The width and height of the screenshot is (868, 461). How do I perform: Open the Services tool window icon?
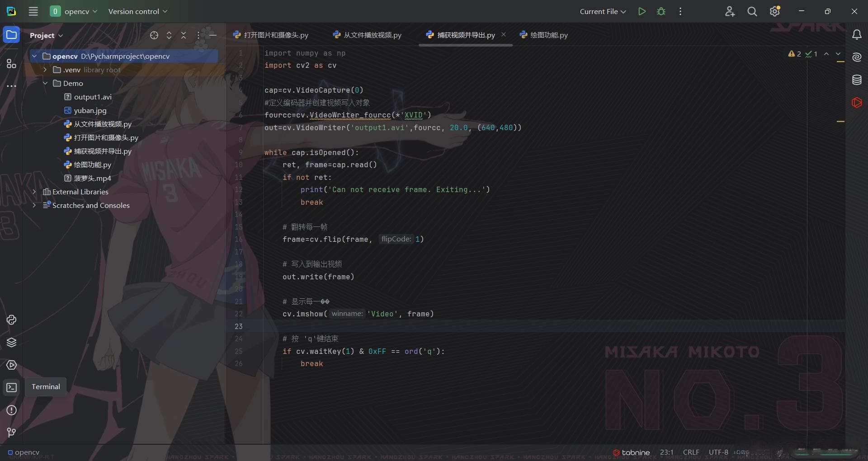tap(12, 365)
